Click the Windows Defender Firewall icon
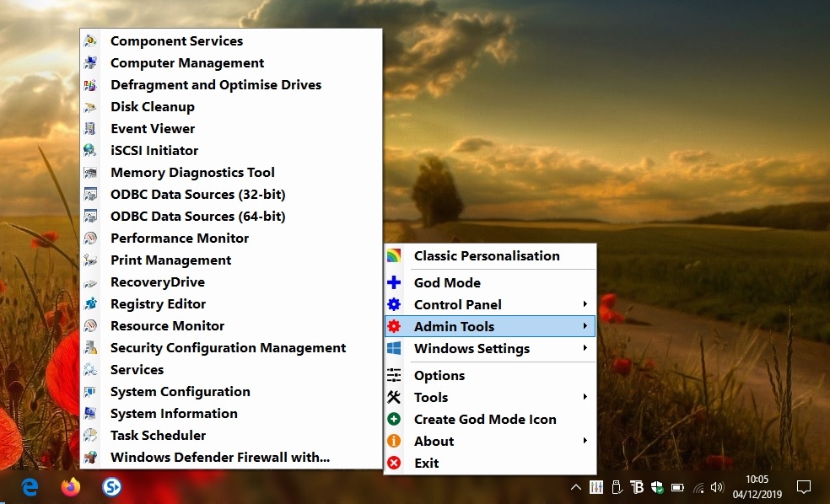The image size is (830, 504). [90, 458]
